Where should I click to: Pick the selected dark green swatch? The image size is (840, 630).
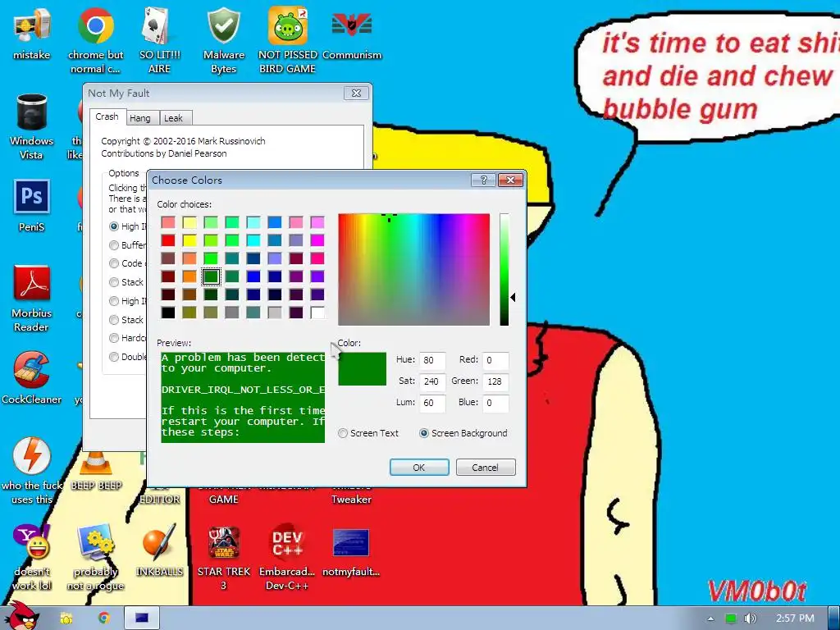[x=211, y=276]
